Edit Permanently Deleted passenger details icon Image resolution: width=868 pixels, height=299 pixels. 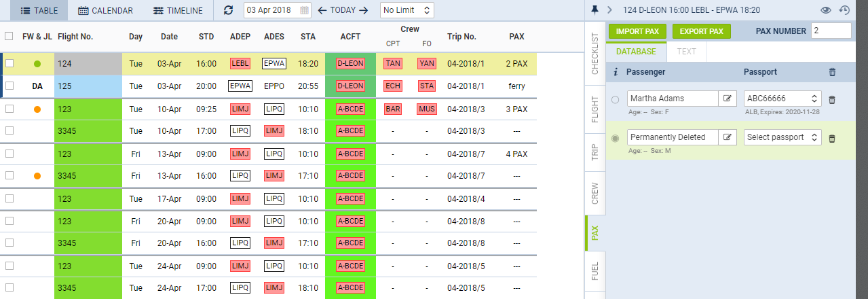728,137
